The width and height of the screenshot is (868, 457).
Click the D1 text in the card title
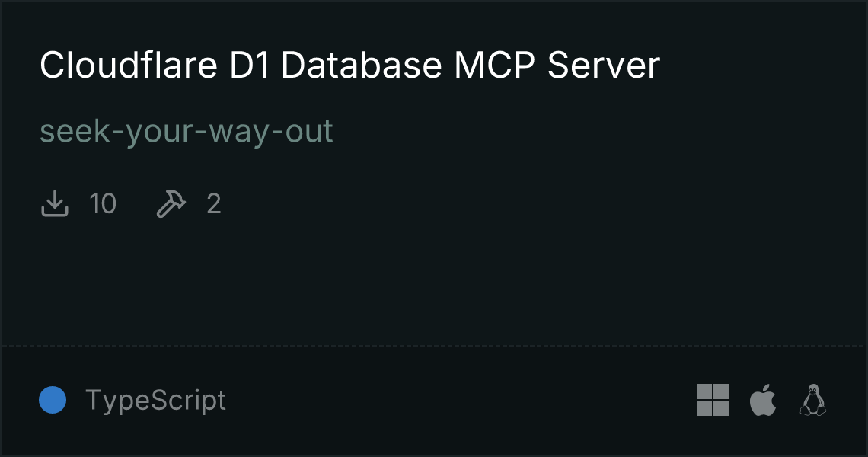click(x=249, y=66)
